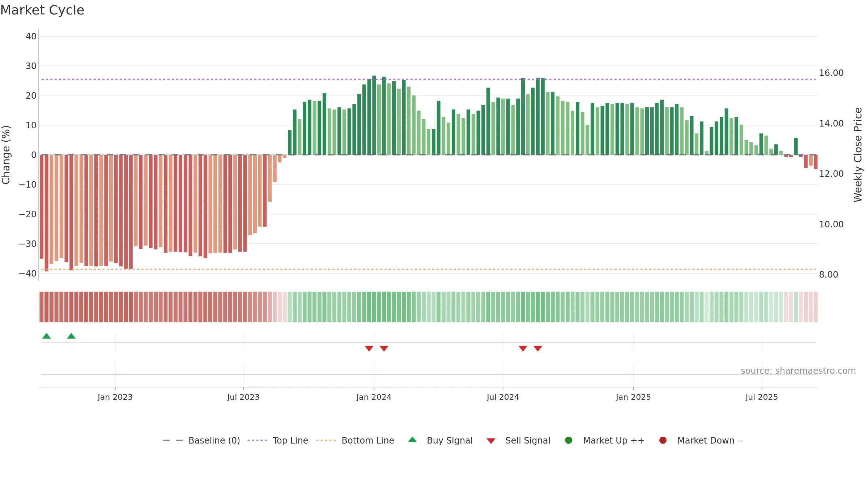
Task: Click the Change (%) axis title
Action: pyautogui.click(x=6, y=155)
